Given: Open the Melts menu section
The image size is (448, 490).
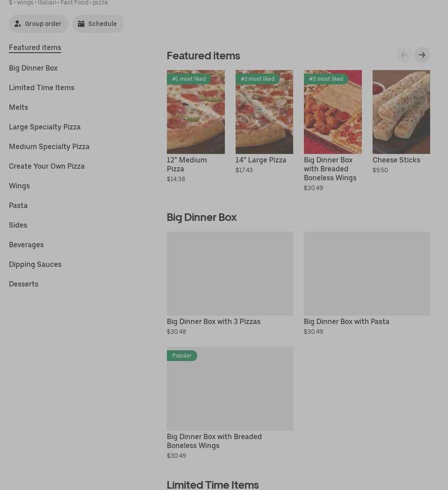Looking at the screenshot, I should point(18,107).
